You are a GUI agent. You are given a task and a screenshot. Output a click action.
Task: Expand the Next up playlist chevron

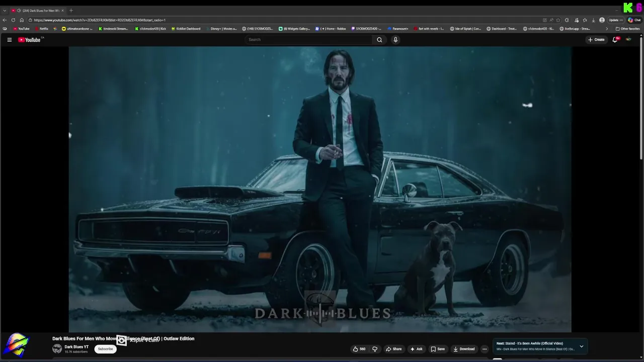point(582,346)
